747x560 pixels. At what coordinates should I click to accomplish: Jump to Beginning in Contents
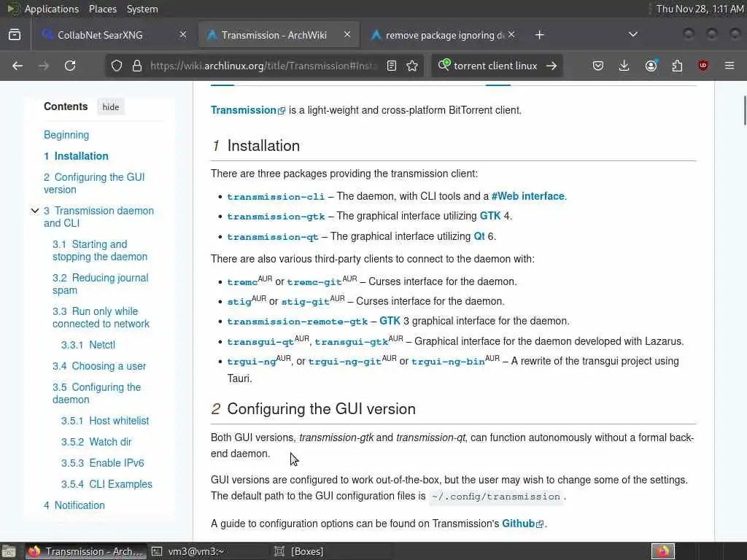[x=66, y=135]
